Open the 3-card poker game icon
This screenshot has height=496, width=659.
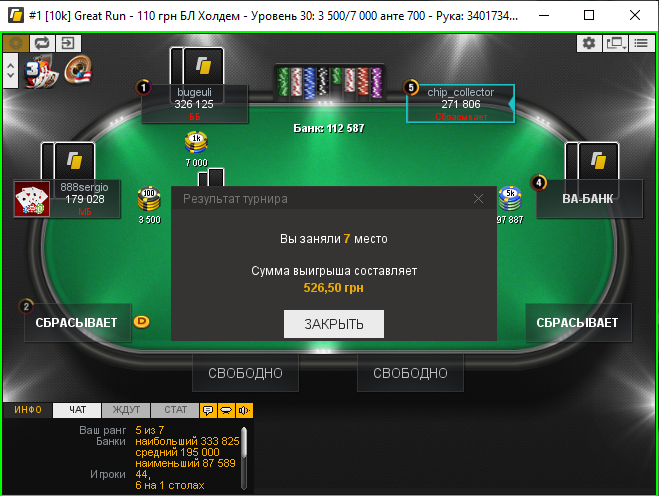click(40, 72)
